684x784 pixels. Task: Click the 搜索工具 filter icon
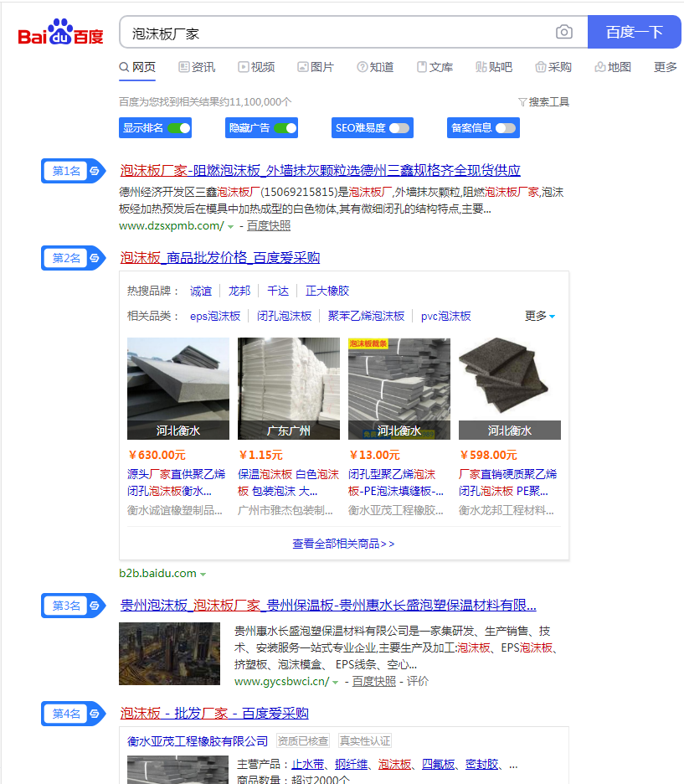[x=522, y=102]
